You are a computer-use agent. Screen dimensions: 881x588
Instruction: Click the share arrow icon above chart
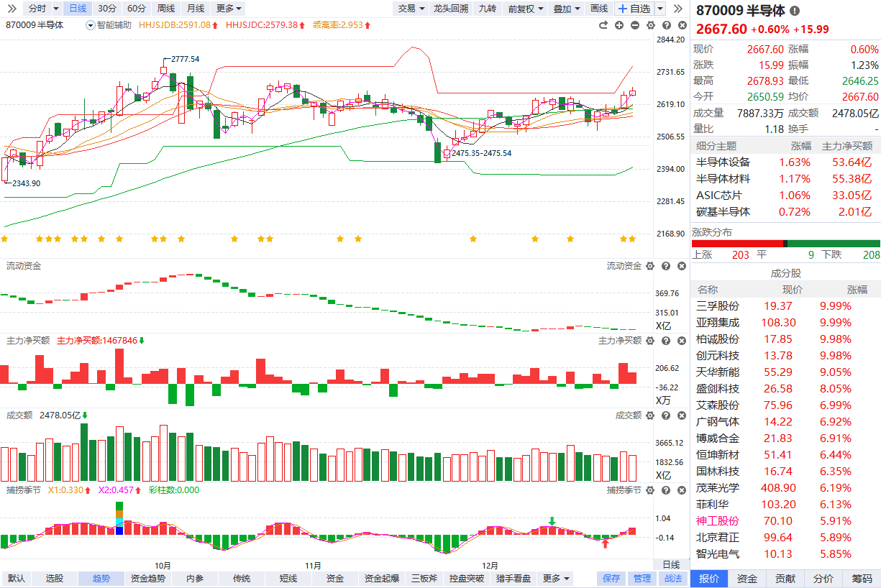click(603, 25)
